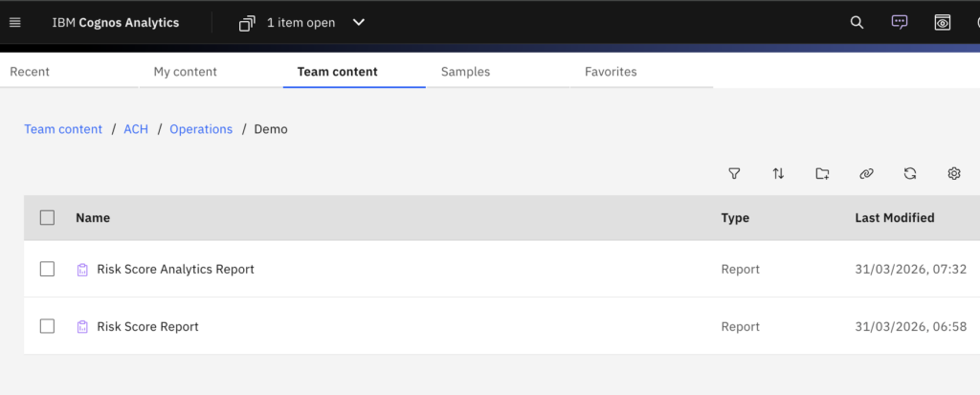Click the sort arrows icon

click(778, 173)
